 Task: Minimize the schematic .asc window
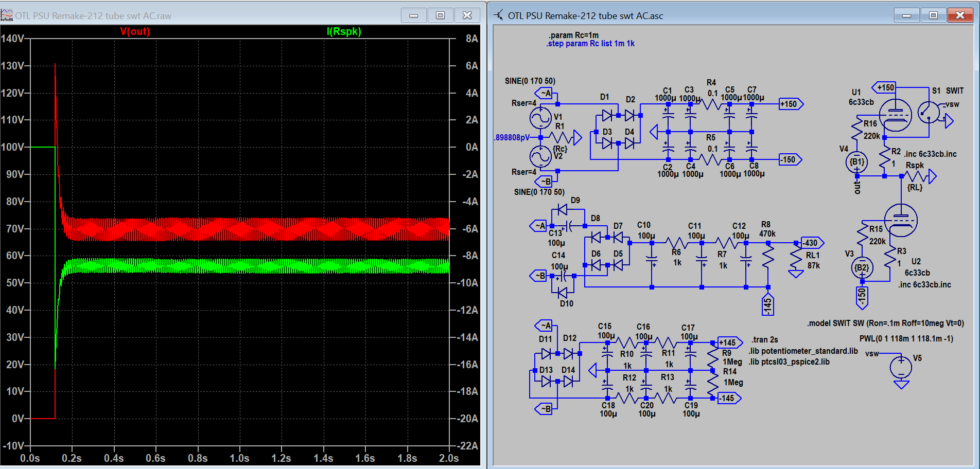click(x=907, y=15)
